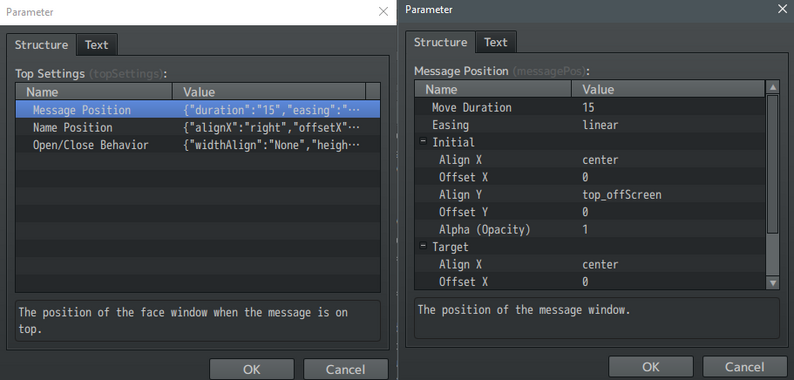The image size is (794, 380).
Task: Switch to Text tab in left Parameter window
Action: point(97,45)
